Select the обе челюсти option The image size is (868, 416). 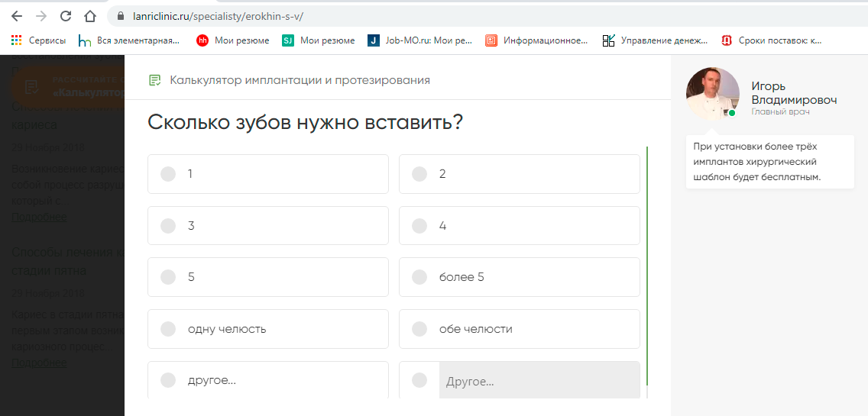pyautogui.click(x=520, y=329)
